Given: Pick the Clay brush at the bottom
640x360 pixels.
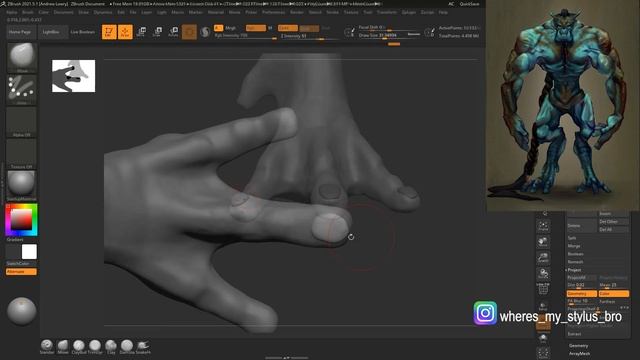Looking at the screenshot, I should (x=111, y=347).
